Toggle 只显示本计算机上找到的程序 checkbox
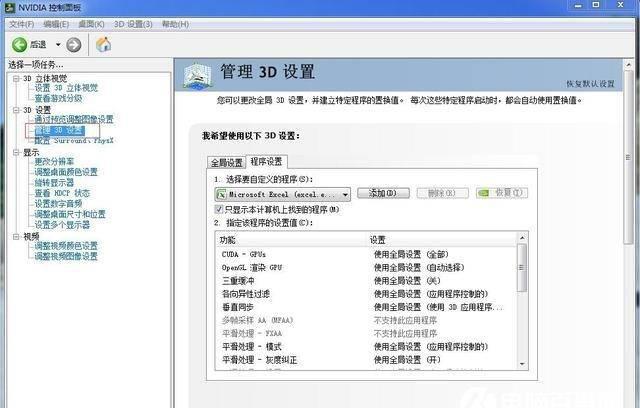Viewport: 640px width, 408px height. click(x=219, y=209)
